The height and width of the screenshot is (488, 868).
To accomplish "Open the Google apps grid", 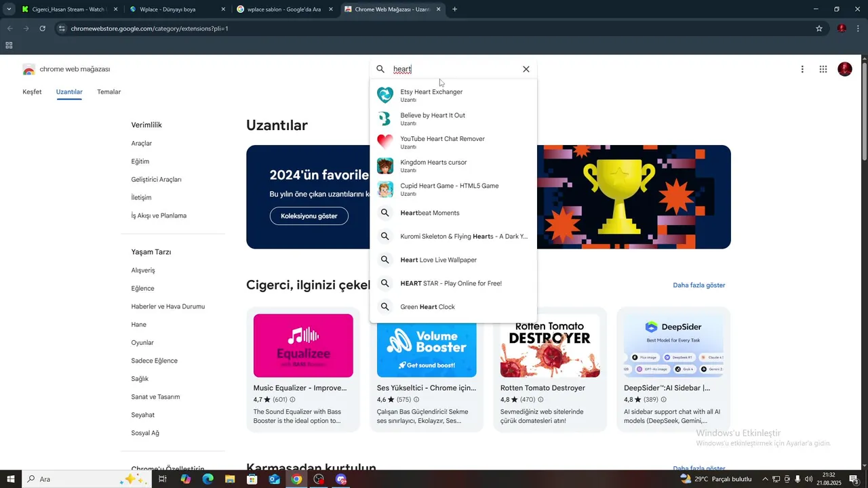I will point(823,69).
